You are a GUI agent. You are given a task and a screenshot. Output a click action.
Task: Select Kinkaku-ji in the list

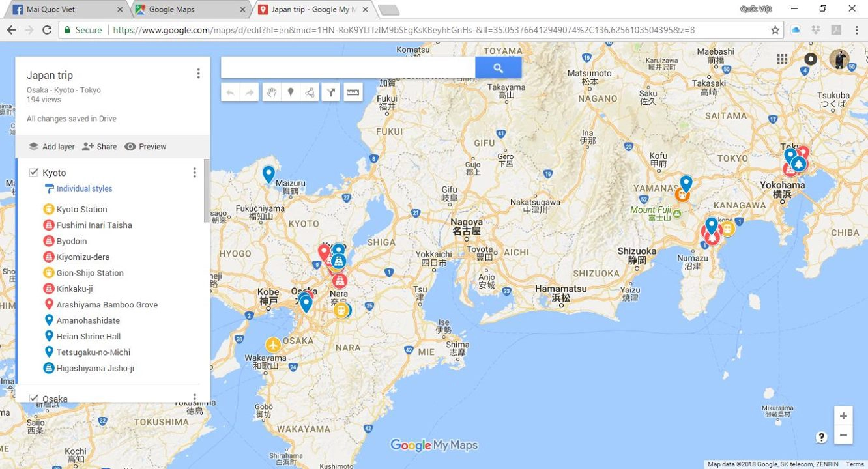tap(74, 289)
